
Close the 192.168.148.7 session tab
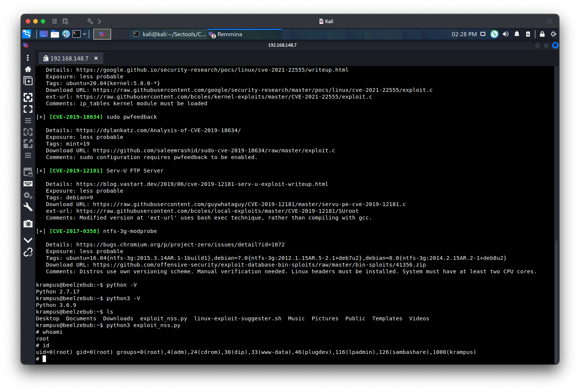coord(96,58)
